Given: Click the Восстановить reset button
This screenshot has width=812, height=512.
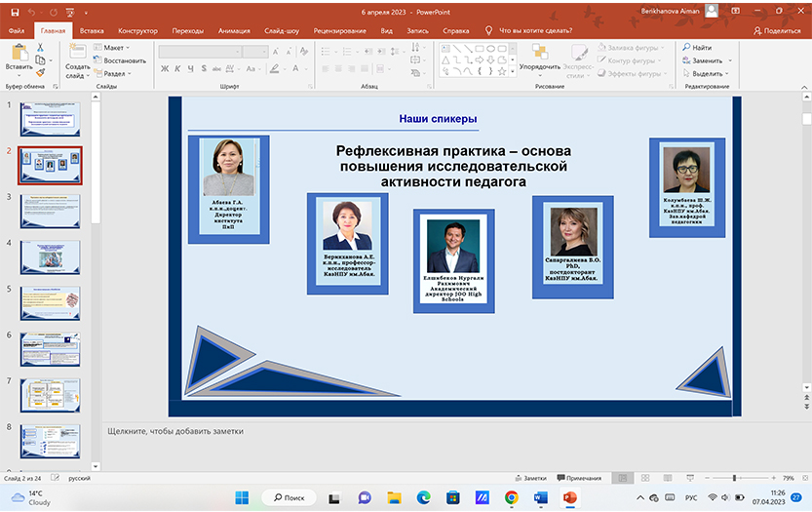Looking at the screenshot, I should tap(121, 60).
